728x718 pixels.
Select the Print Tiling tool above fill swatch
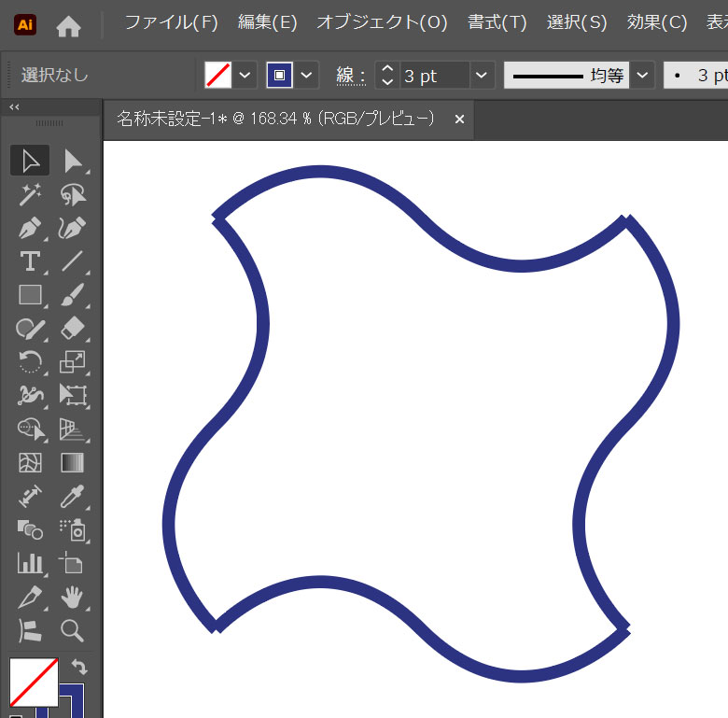point(30,630)
